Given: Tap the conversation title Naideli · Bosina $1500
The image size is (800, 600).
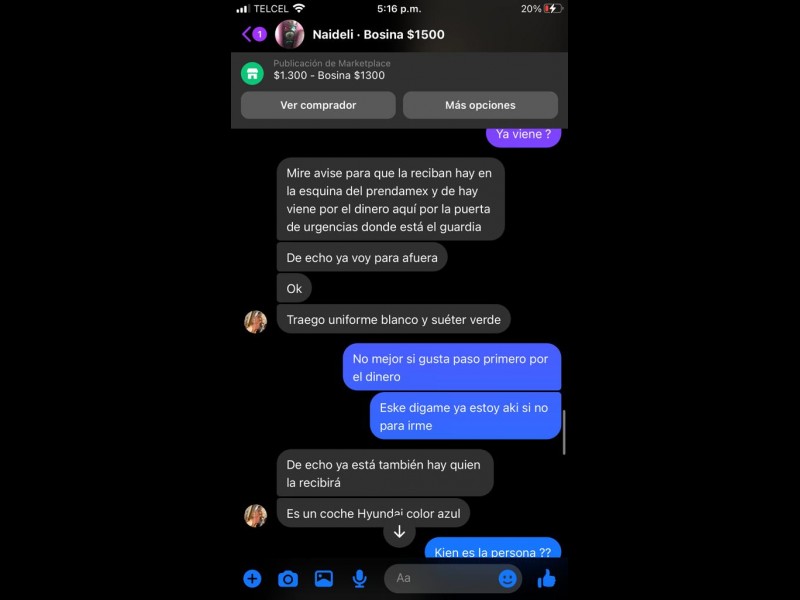Looking at the screenshot, I should point(378,35).
